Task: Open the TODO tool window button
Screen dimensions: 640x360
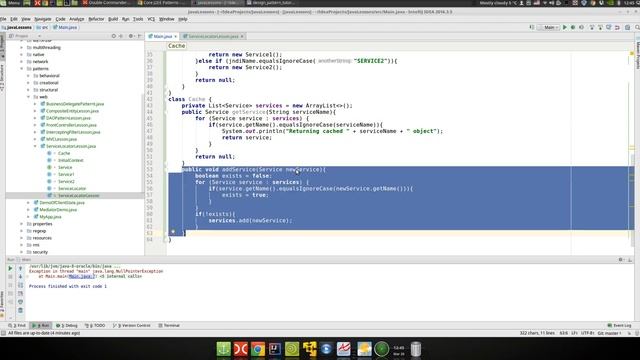Action: (x=95, y=325)
